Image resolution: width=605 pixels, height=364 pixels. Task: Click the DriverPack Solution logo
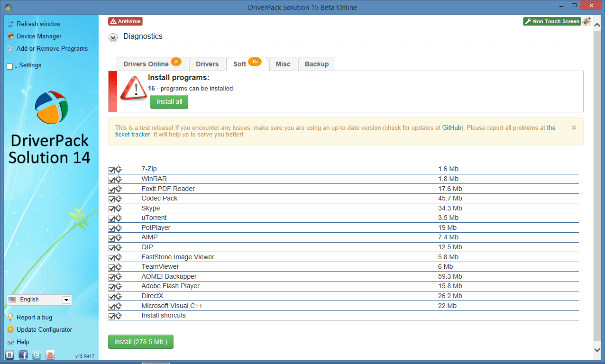click(51, 107)
